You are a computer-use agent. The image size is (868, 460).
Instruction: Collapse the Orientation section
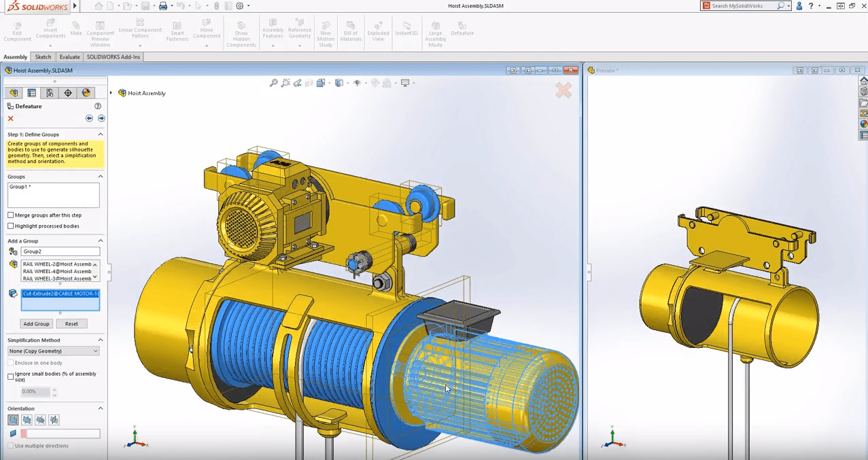click(101, 408)
